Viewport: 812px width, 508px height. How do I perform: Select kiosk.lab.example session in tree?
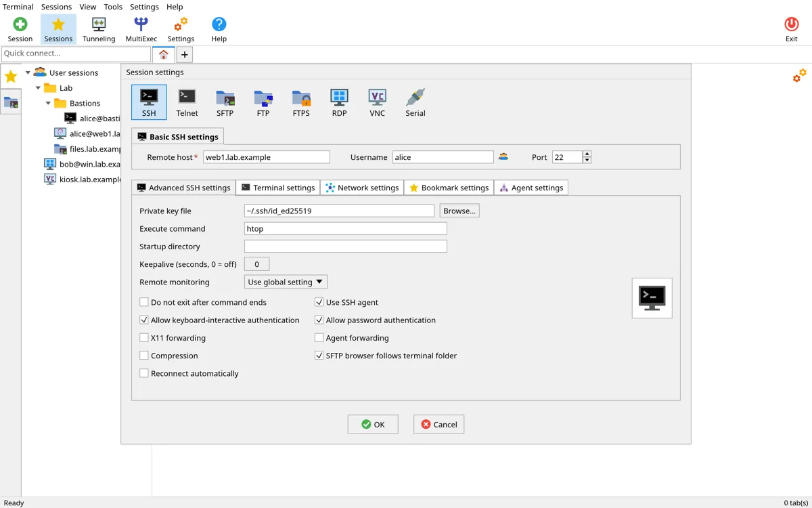(81, 179)
